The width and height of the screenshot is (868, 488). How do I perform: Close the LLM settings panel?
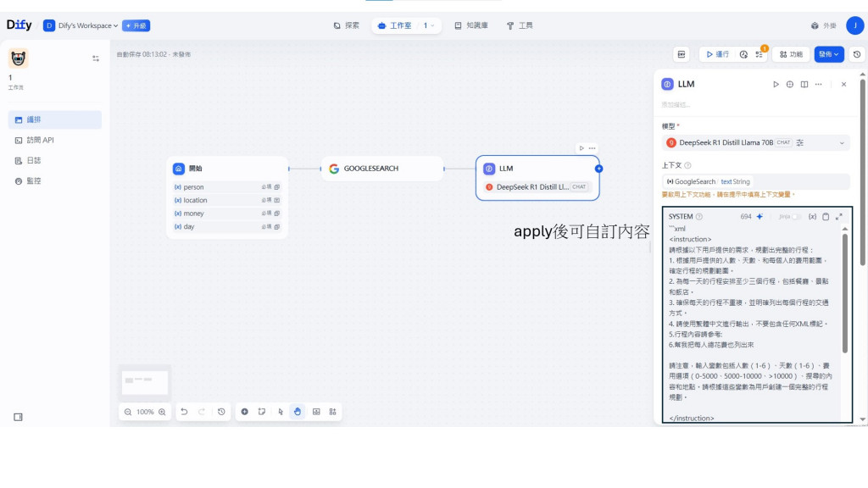click(843, 84)
